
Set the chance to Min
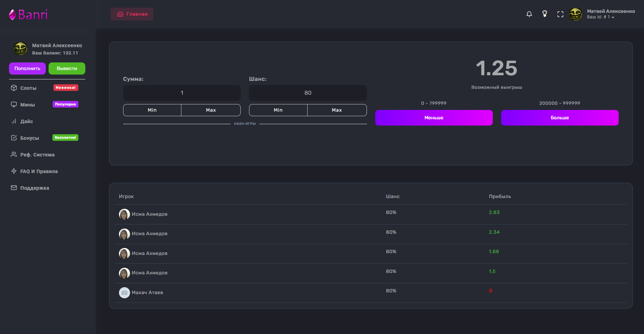coord(278,110)
